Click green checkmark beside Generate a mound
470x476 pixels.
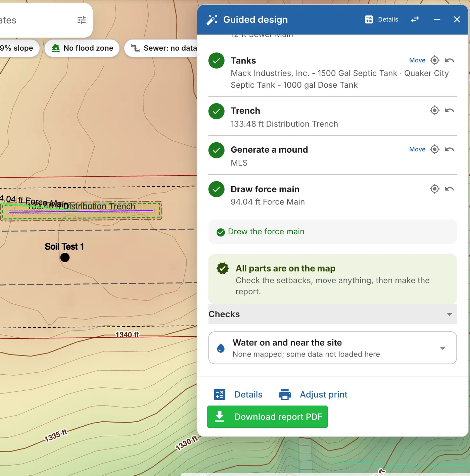pyautogui.click(x=217, y=150)
